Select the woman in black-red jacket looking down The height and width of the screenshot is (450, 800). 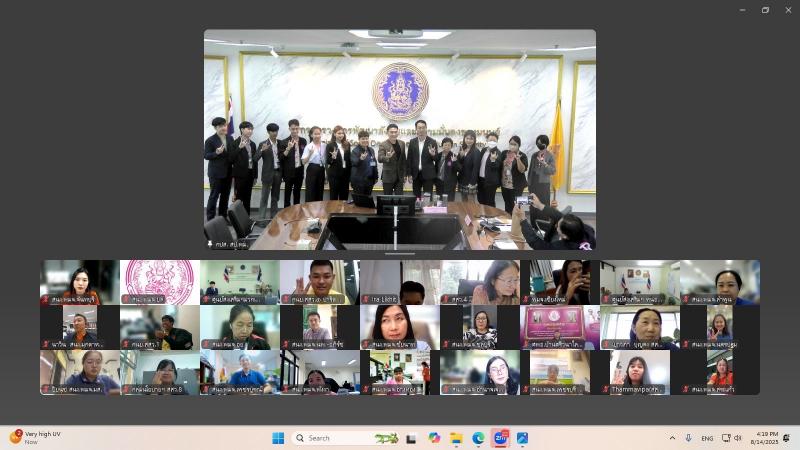[240, 327]
